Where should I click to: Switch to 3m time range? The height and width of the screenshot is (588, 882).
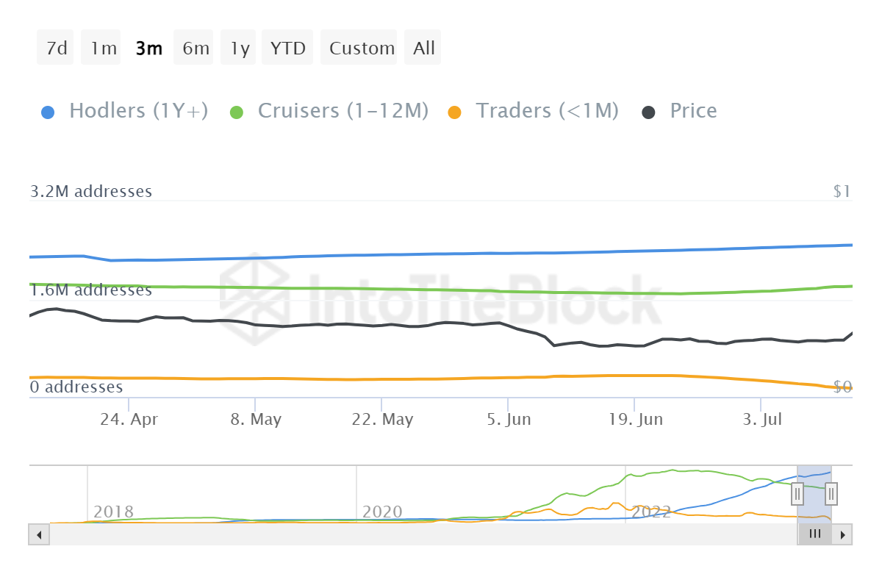(x=149, y=49)
